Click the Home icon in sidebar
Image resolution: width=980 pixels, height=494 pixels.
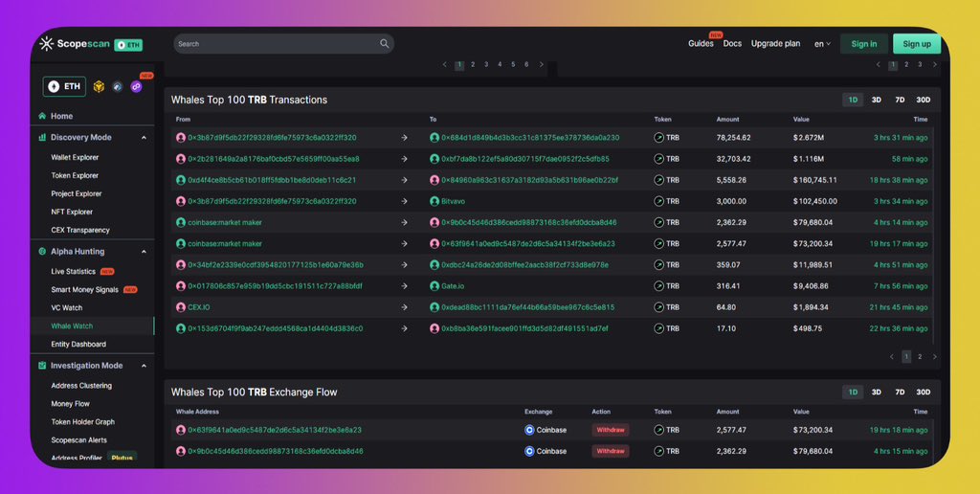42,116
